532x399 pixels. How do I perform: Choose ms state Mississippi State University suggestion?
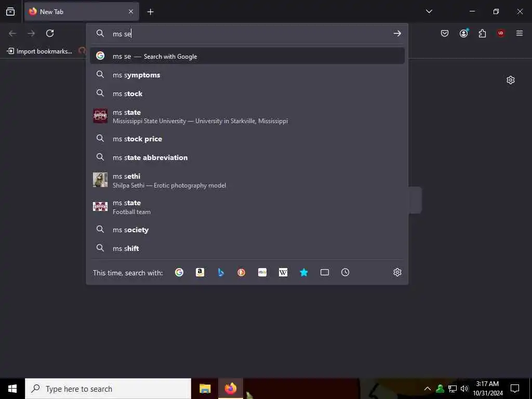pyautogui.click(x=247, y=116)
